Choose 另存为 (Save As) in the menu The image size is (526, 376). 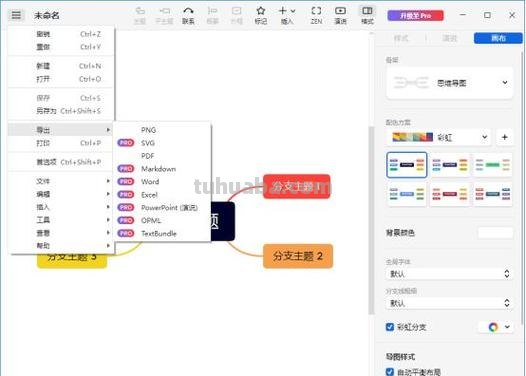[x=61, y=111]
